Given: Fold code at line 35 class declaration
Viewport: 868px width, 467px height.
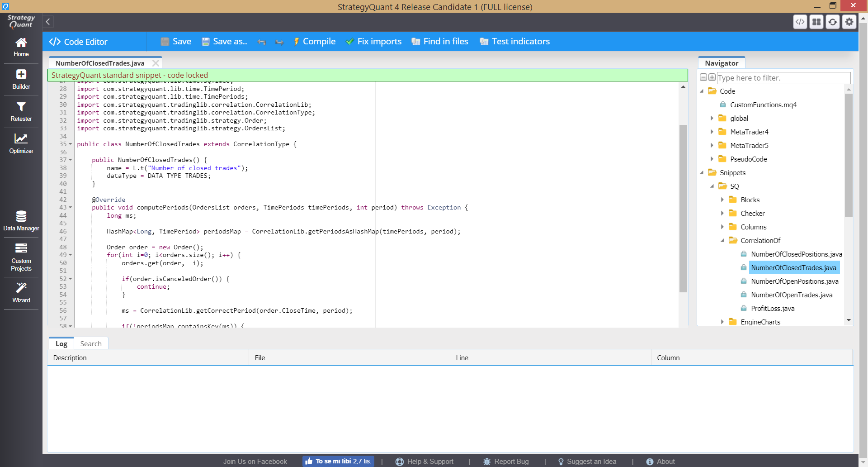Looking at the screenshot, I should pos(71,144).
